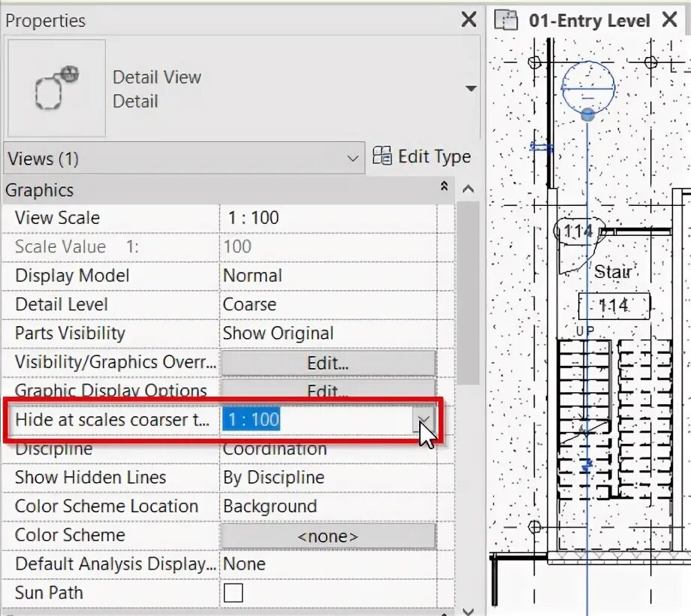Select Default Analysis Display value None

tap(328, 564)
